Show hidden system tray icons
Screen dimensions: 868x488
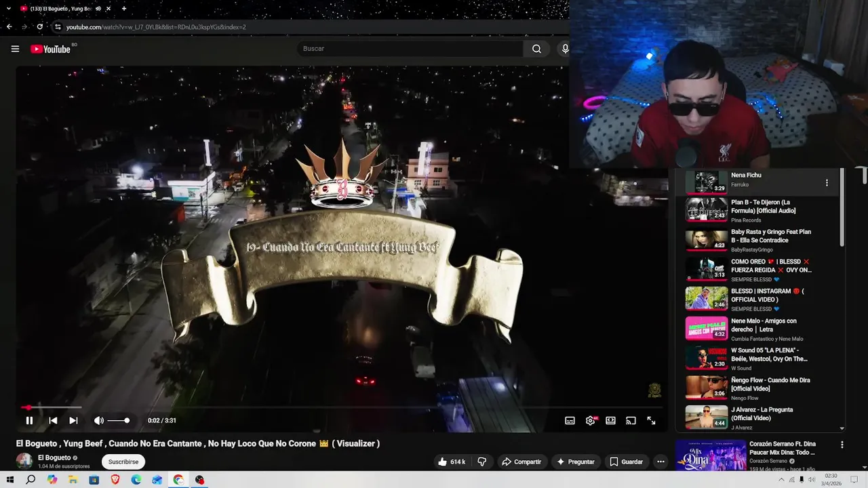pos(781,480)
